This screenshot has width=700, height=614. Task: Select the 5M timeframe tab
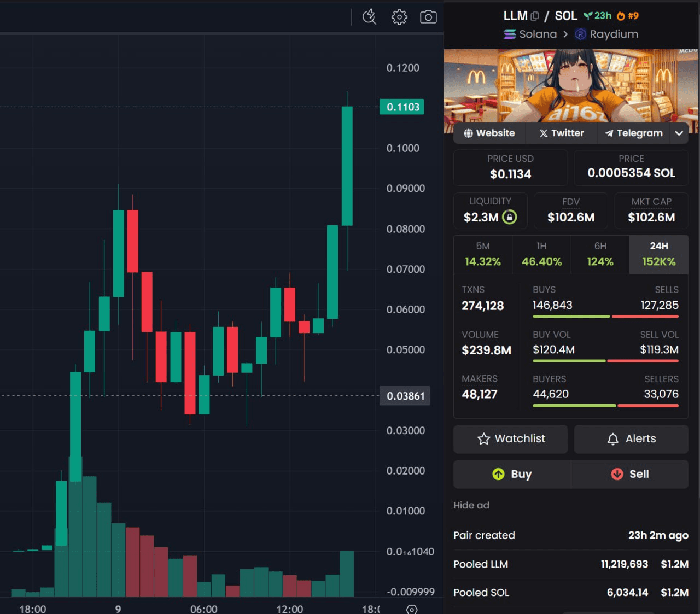coord(483,254)
